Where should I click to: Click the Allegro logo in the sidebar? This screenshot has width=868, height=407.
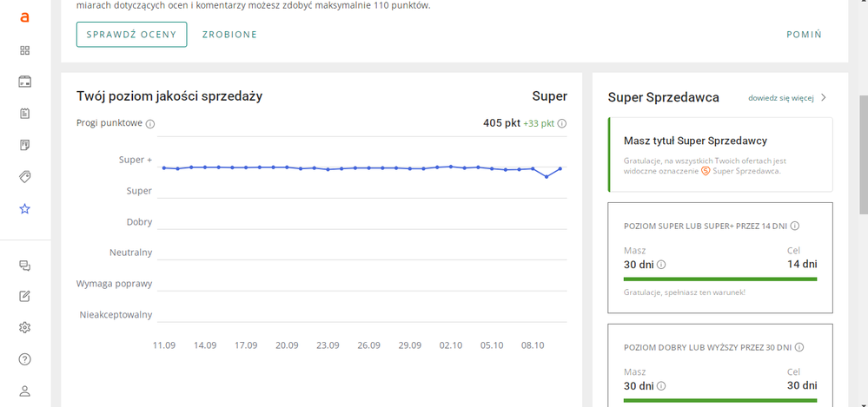(24, 17)
